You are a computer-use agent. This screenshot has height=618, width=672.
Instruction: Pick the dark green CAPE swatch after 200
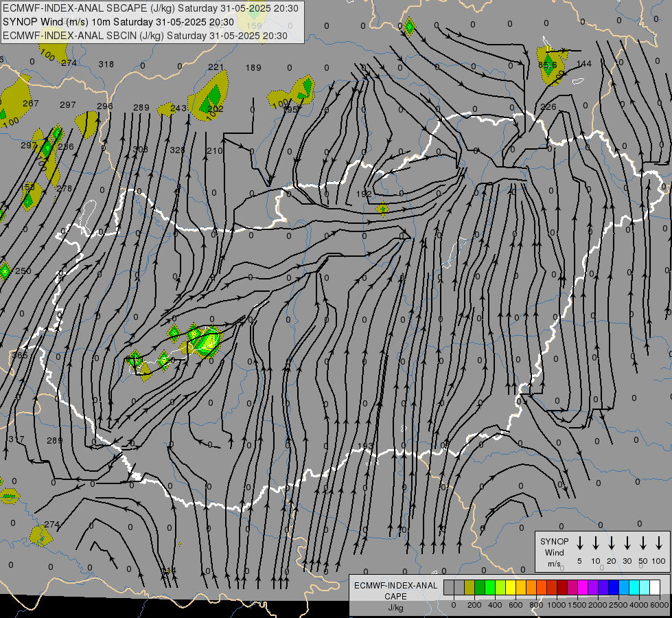(480, 587)
